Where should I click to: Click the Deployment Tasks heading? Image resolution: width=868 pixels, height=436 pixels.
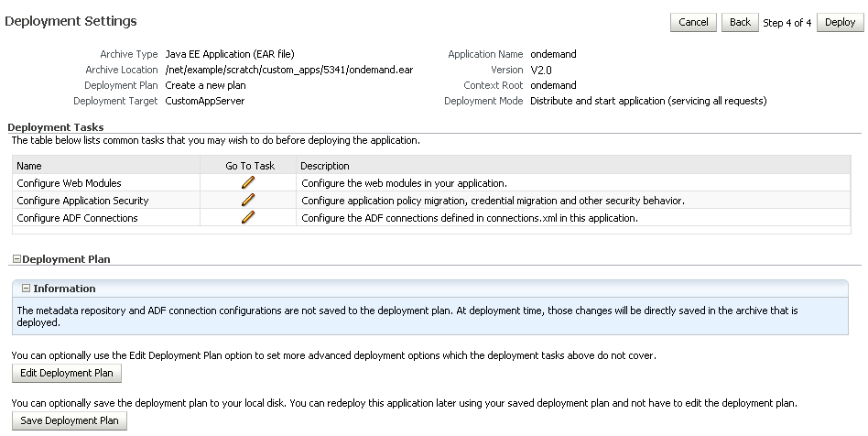[x=55, y=127]
